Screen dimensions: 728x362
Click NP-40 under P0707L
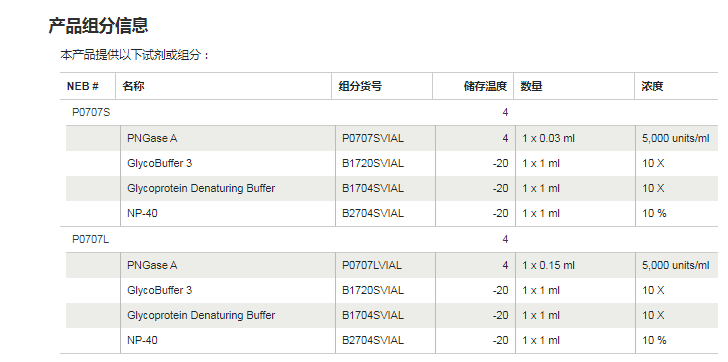pos(142,340)
